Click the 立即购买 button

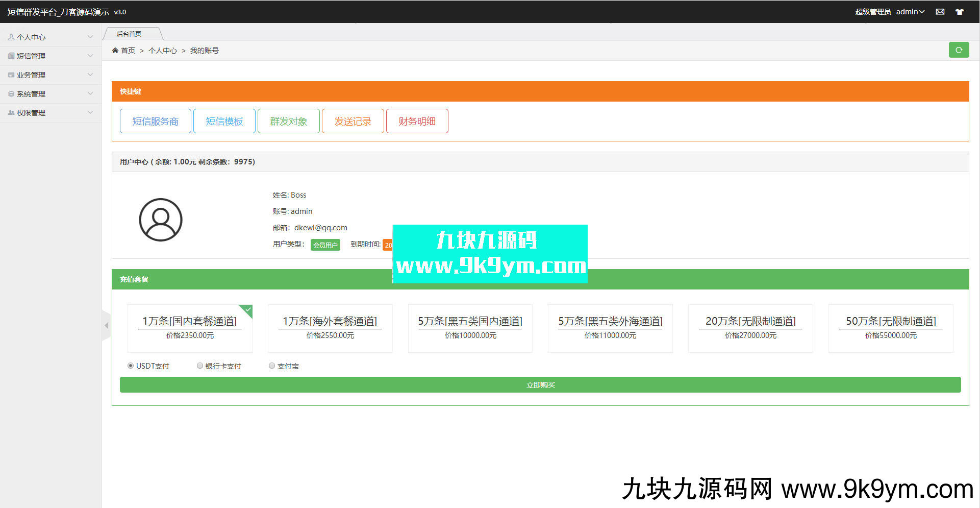(540, 385)
